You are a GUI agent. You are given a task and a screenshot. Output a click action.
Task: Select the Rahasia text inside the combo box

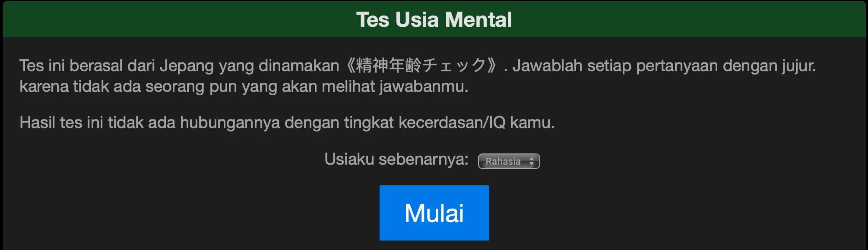503,161
